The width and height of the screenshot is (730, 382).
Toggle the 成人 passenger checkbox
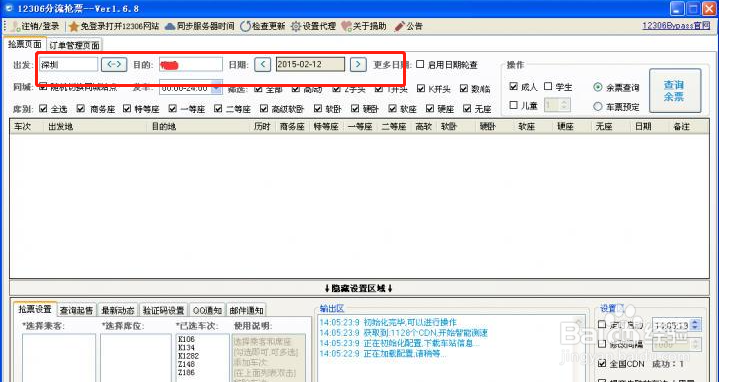[x=514, y=86]
